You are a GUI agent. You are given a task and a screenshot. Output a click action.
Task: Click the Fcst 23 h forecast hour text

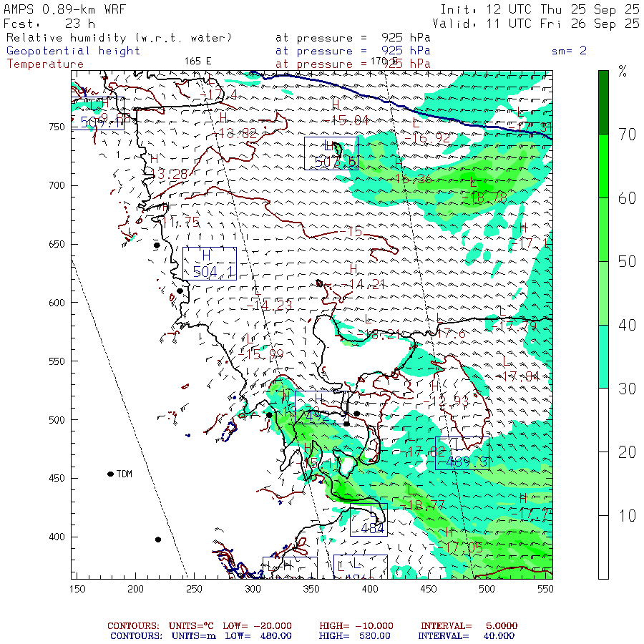(x=49, y=23)
